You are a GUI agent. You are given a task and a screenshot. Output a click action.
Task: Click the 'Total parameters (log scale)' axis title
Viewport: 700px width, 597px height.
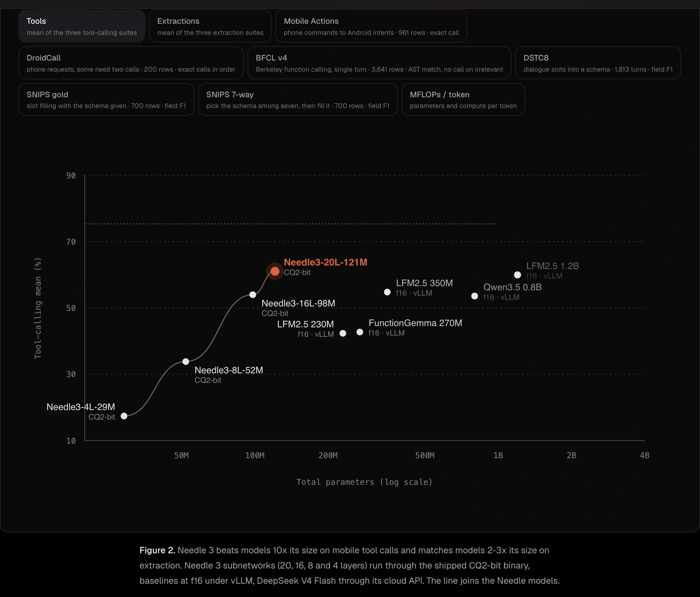pos(364,482)
